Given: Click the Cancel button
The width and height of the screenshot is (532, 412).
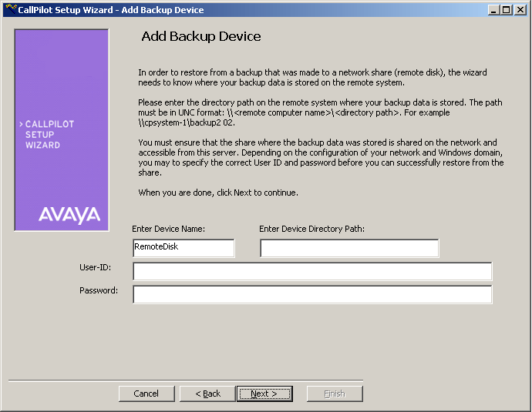Looking at the screenshot, I should coord(146,394).
